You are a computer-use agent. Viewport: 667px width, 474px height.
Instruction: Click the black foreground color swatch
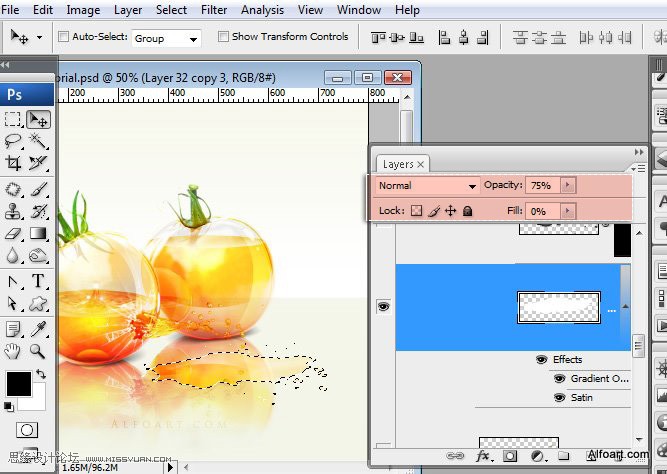coord(18,383)
